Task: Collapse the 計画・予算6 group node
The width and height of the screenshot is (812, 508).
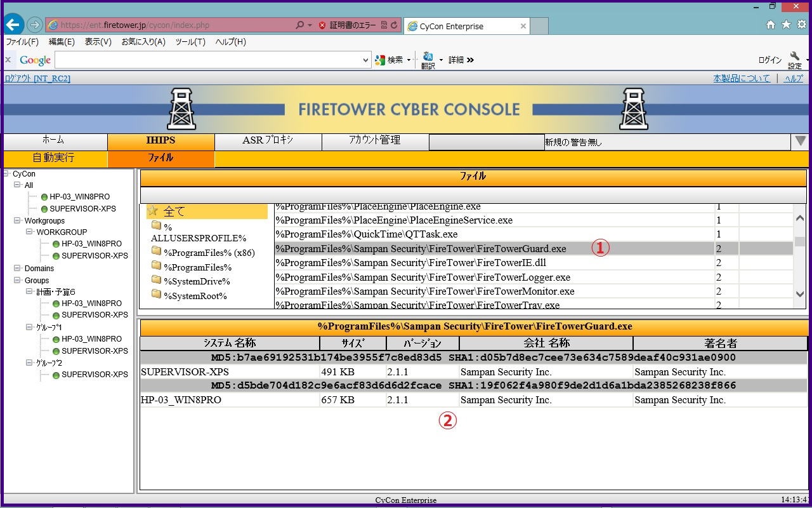Action: pos(29,291)
